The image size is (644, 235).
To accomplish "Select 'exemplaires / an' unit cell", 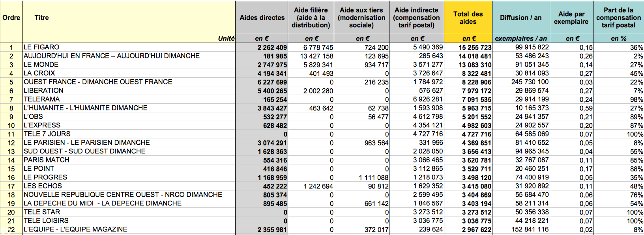I will (x=520, y=38).
